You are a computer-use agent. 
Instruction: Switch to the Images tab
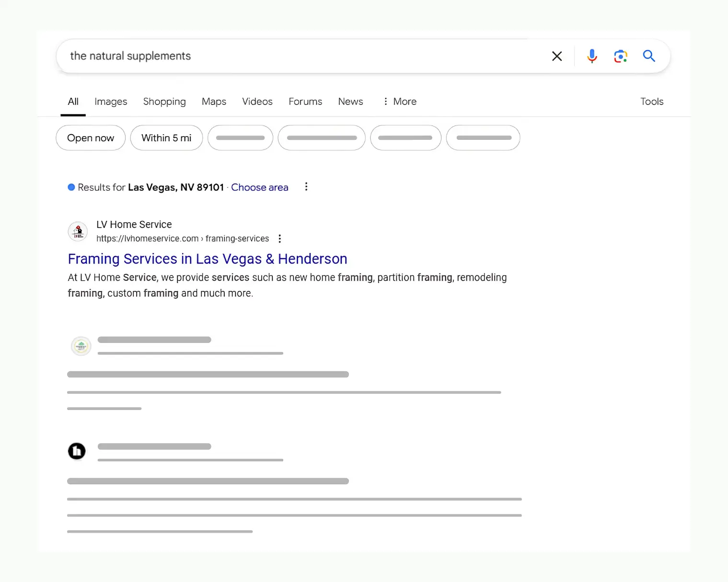point(111,102)
